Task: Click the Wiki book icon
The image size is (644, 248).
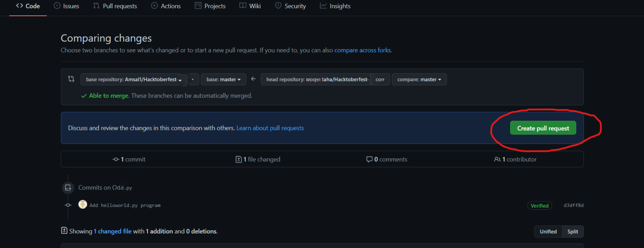Action: pos(243,6)
